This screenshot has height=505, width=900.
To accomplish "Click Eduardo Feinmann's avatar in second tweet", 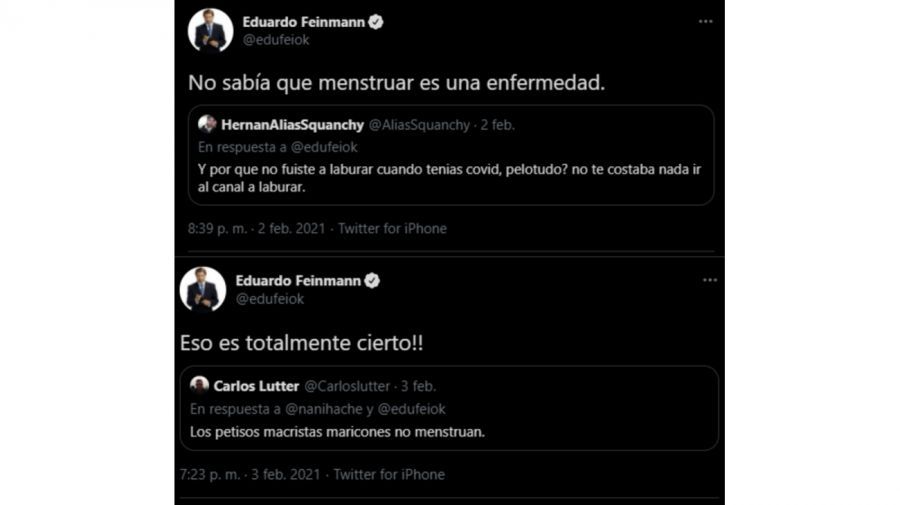I will [x=203, y=289].
